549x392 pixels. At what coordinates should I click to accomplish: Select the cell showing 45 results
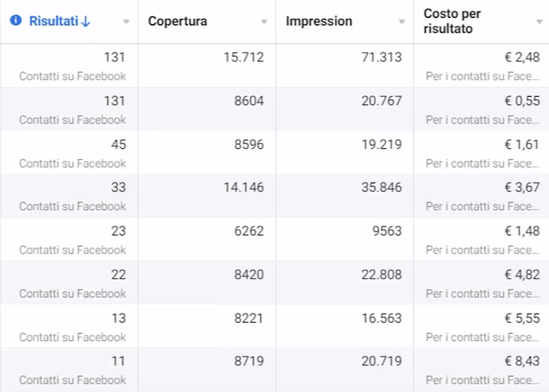[x=118, y=145]
